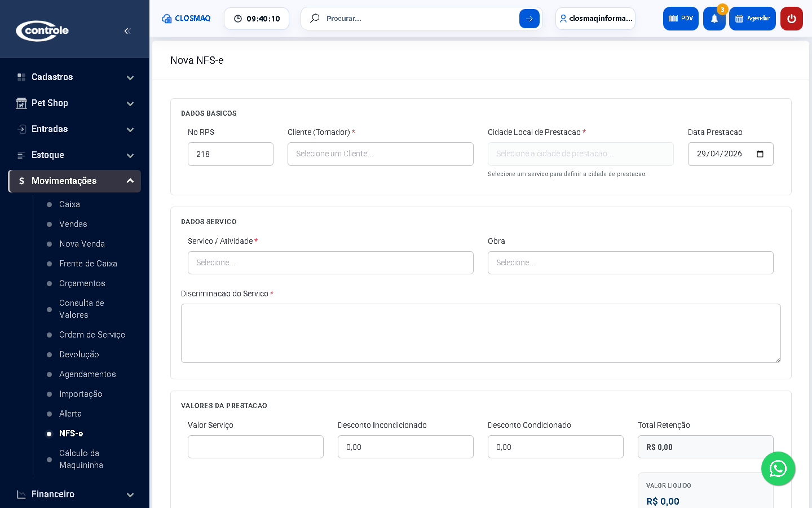Open the Cliente (Tomador) dropdown
The image size is (812, 508).
pos(381,154)
